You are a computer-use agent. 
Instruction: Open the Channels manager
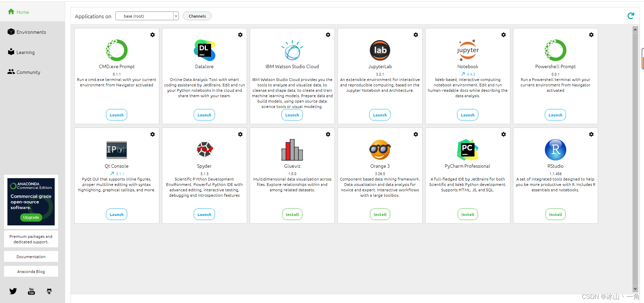click(197, 16)
